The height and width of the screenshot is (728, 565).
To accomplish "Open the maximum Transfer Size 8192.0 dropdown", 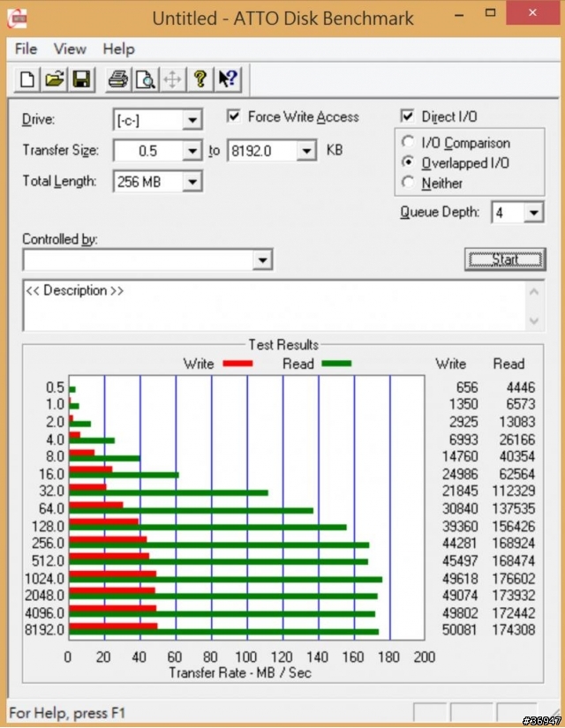I will [x=306, y=151].
